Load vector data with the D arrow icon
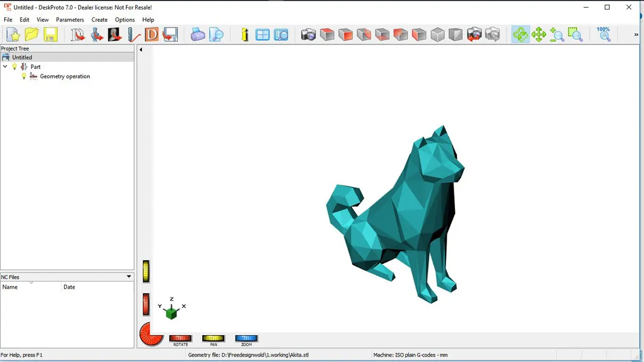The height and width of the screenshot is (362, 644). [x=77, y=35]
